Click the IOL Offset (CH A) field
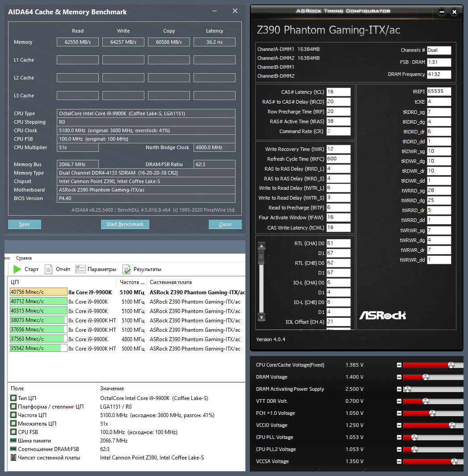Screen dimensions: 468x476 coord(338,322)
